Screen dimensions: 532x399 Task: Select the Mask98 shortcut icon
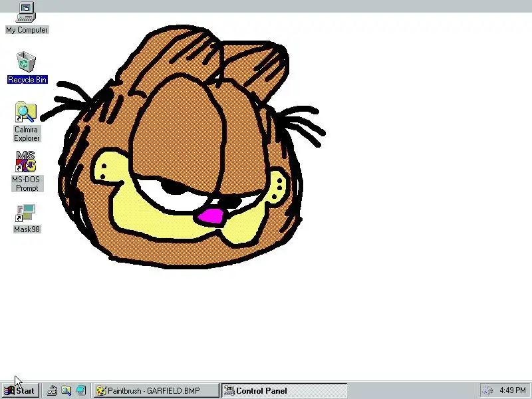pos(26,213)
